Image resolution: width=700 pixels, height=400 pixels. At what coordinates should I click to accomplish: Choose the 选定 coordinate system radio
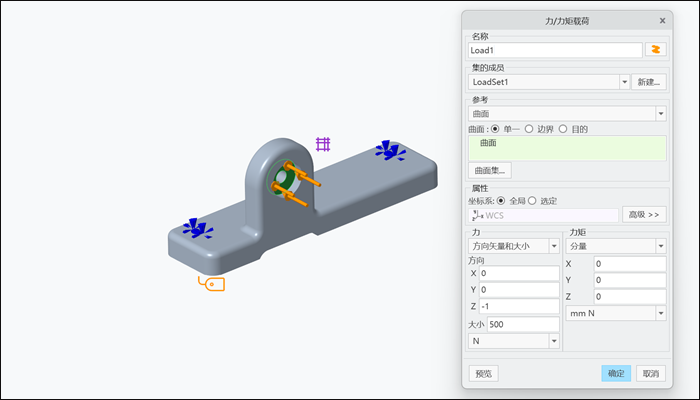532,201
